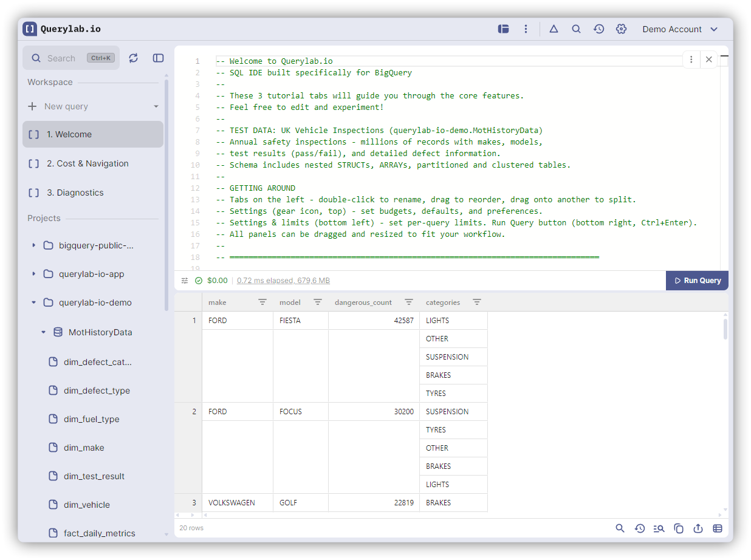The width and height of the screenshot is (751, 560).
Task: Click the sidebar Search field
Action: pyautogui.click(x=61, y=58)
